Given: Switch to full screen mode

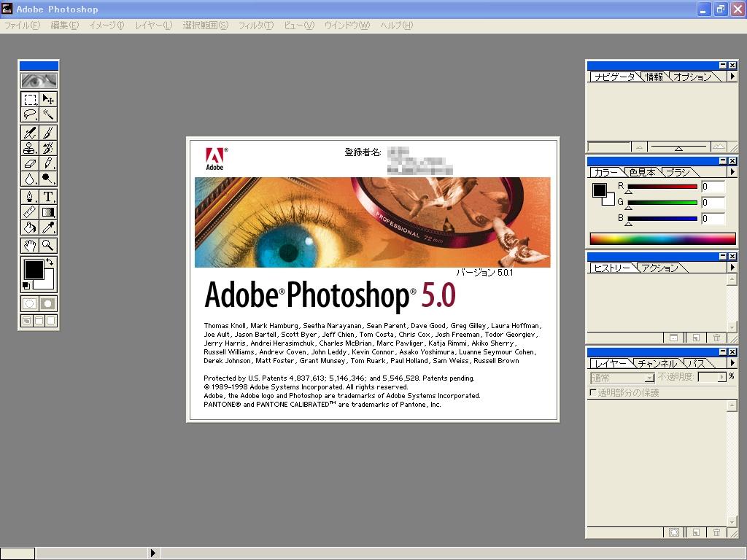Looking at the screenshot, I should click(x=51, y=321).
